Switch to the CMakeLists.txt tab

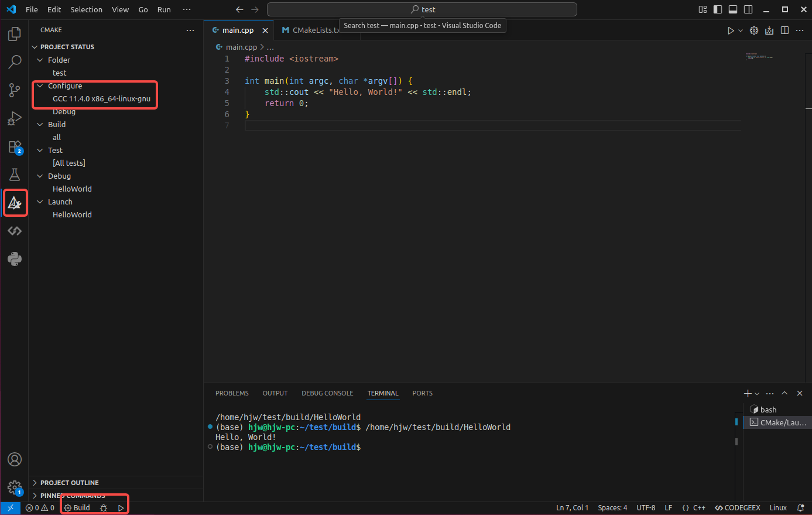(314, 30)
